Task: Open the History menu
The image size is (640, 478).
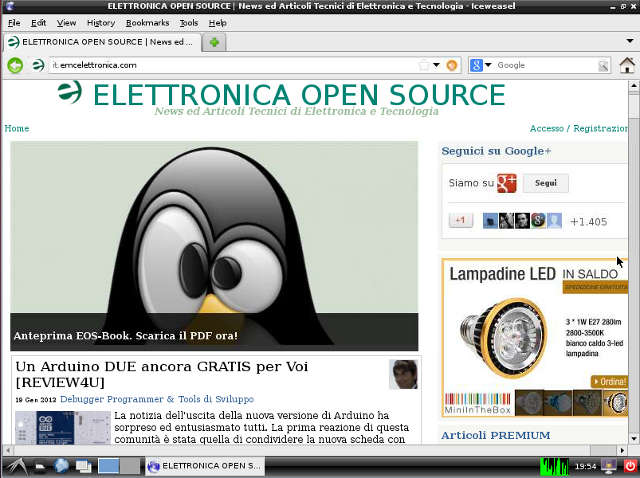Action: [101, 23]
